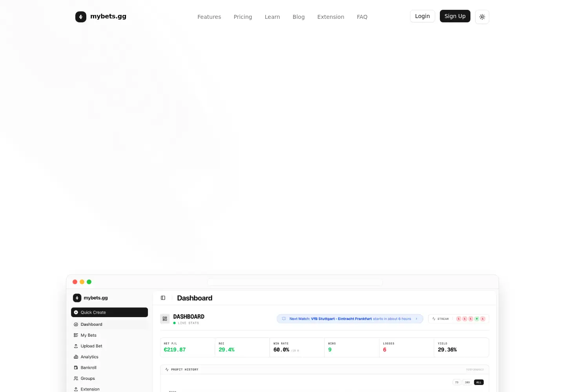The image size is (565, 392).
Task: Open Extension in the top navigation bar
Action: 331,17
